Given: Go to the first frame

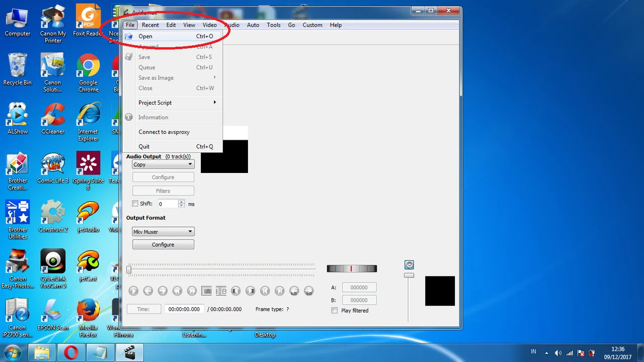Looking at the screenshot, I should pyautogui.click(x=265, y=291).
